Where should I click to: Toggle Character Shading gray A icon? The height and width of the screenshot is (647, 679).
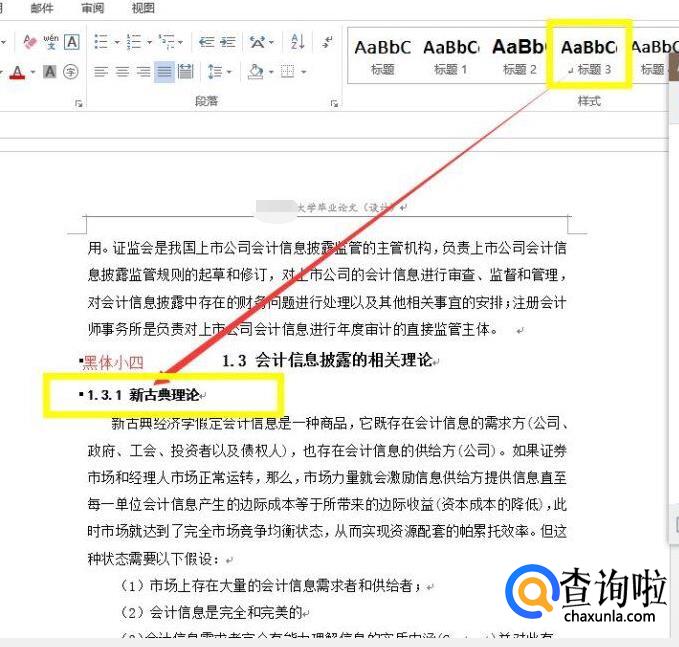[x=50, y=72]
